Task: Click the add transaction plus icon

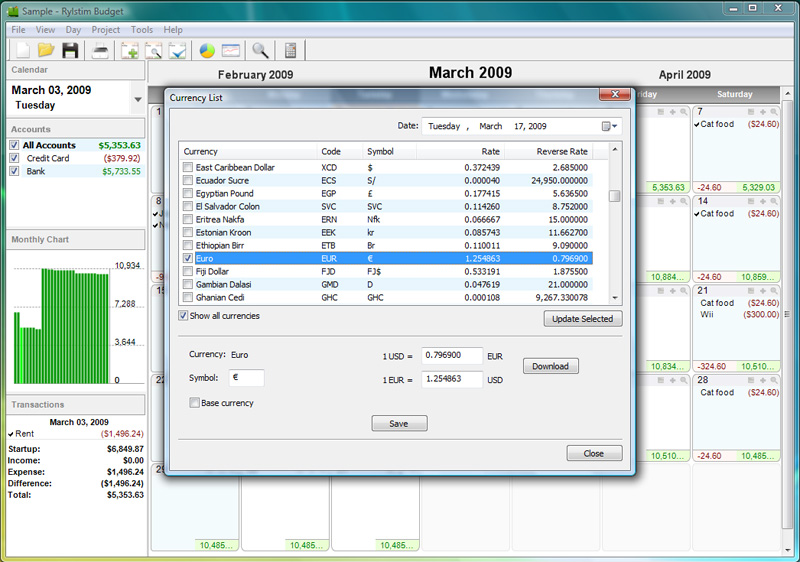Action: pos(129,50)
